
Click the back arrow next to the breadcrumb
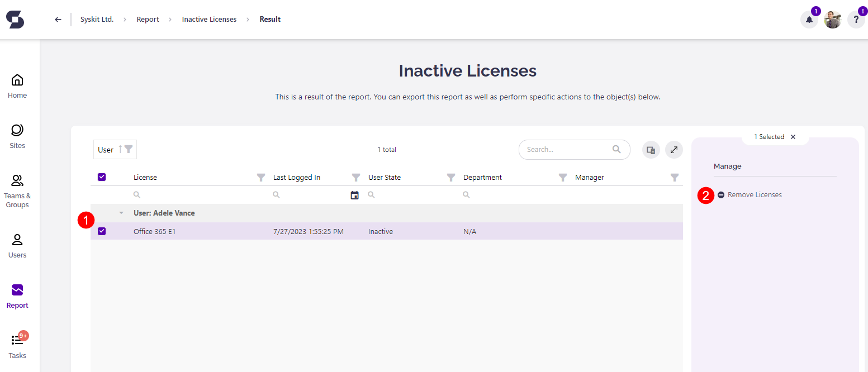tap(58, 19)
